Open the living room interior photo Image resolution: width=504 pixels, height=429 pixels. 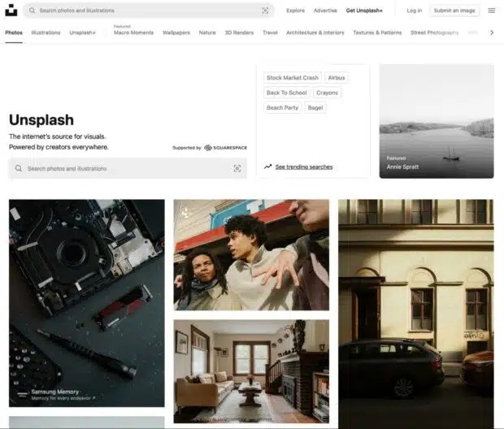pos(251,371)
